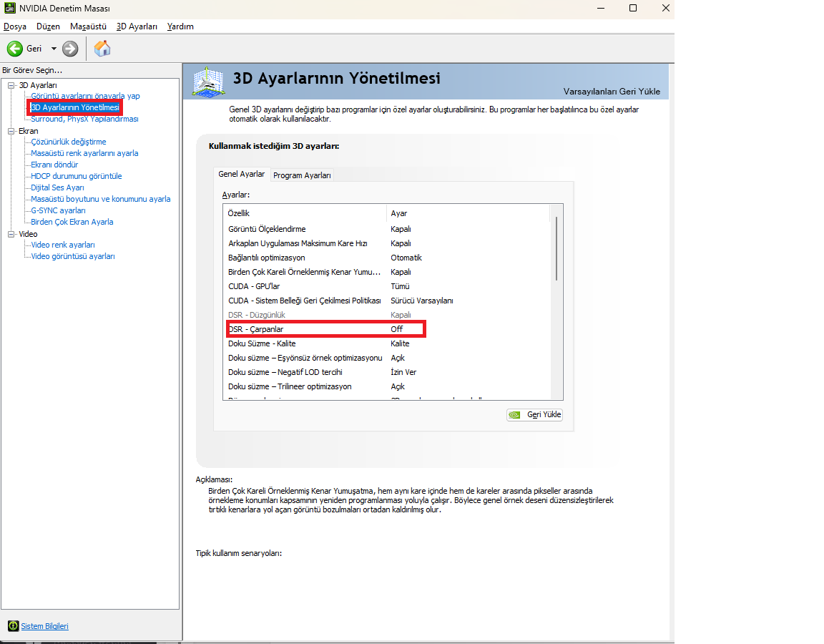Click the Sistem Bilgileri link
Image resolution: width=824 pixels, height=644 pixels.
[x=44, y=626]
